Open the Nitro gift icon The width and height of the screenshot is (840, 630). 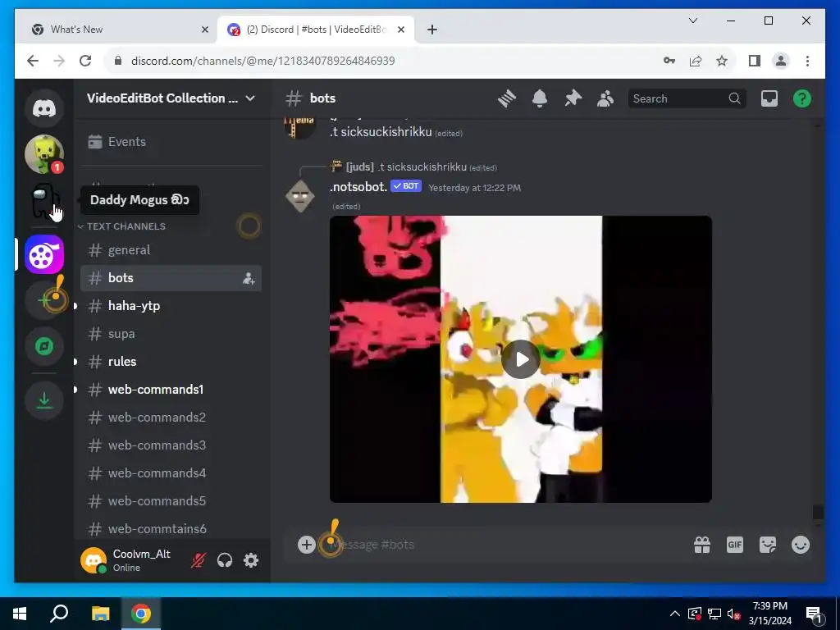[x=702, y=546]
